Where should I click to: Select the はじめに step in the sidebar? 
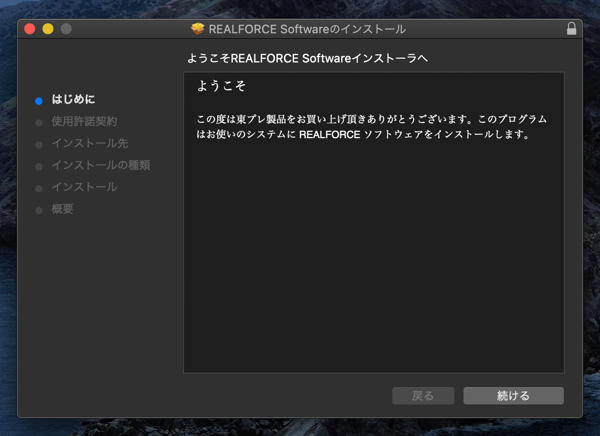pos(73,100)
